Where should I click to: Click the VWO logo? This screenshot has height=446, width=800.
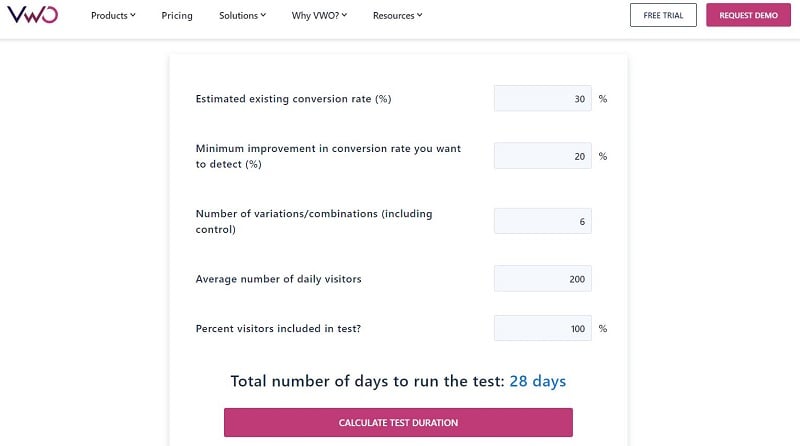click(x=33, y=15)
